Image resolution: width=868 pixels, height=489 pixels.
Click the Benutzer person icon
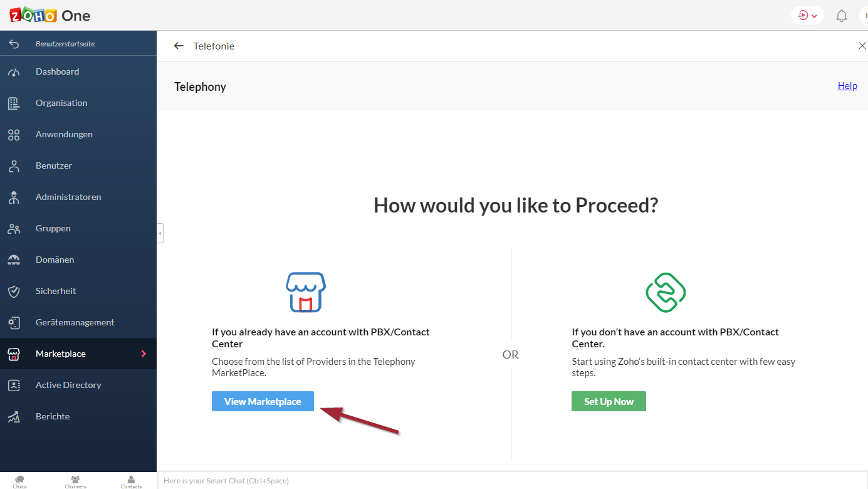tap(14, 166)
